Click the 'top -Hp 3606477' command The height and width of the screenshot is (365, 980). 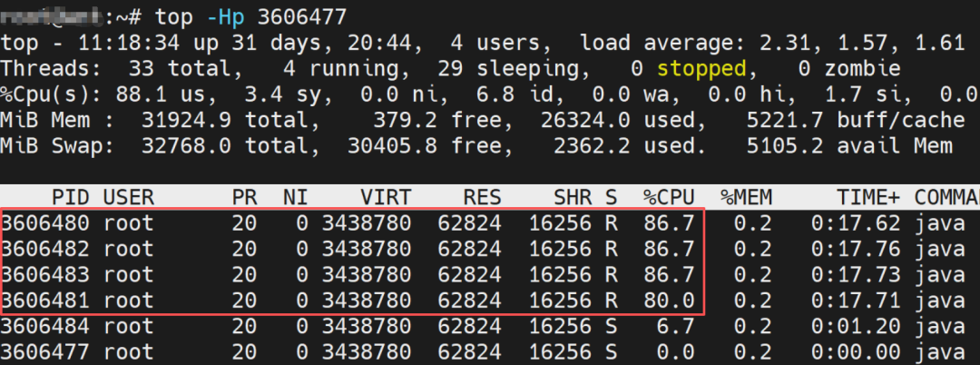click(x=250, y=17)
